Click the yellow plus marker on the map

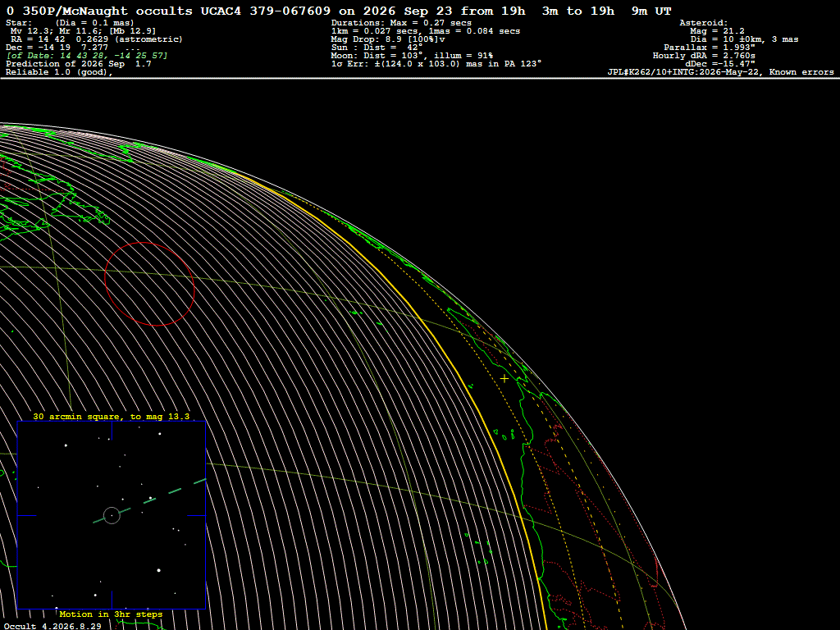[x=504, y=379]
